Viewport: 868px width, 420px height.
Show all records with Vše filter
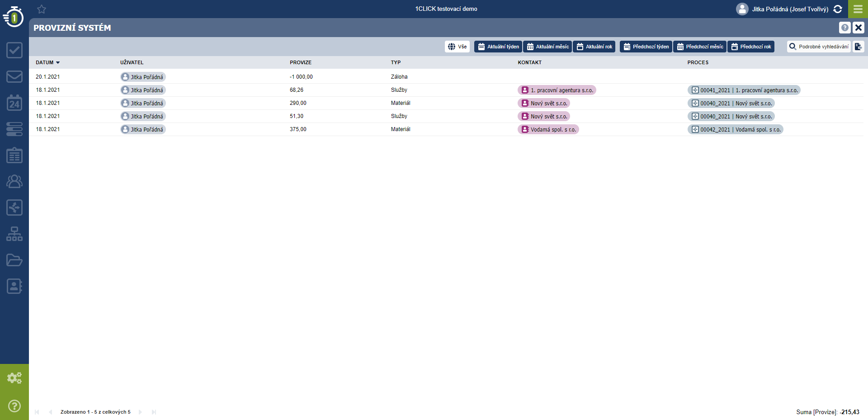point(457,47)
